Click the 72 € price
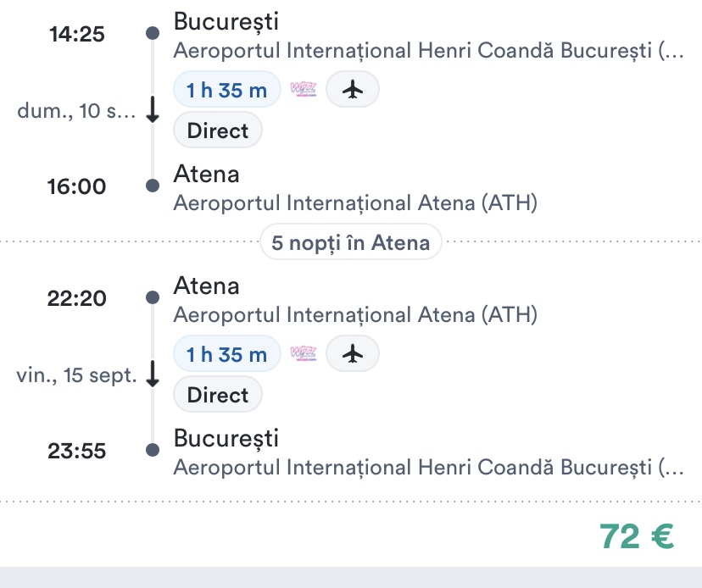 637,535
